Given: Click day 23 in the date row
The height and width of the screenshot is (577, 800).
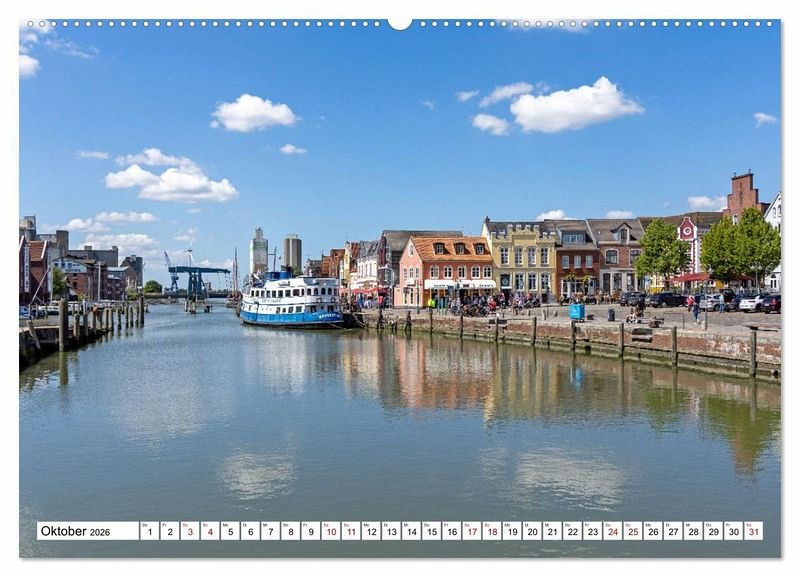Looking at the screenshot, I should pyautogui.click(x=593, y=531).
